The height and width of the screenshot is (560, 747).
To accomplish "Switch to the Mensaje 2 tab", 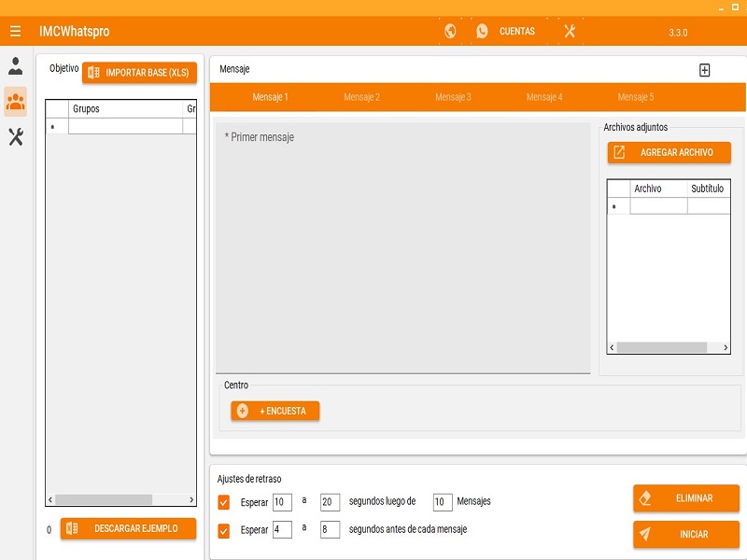I will pyautogui.click(x=361, y=97).
